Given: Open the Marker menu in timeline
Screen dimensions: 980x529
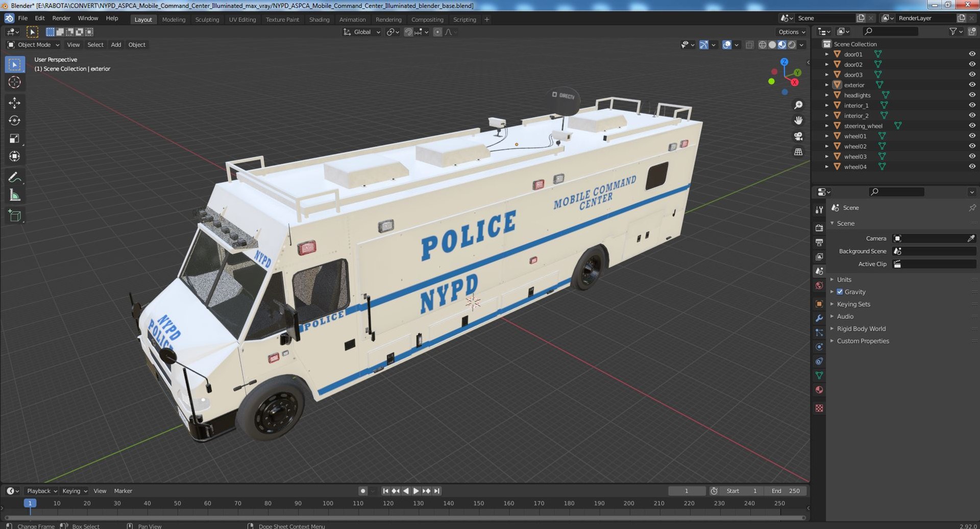Looking at the screenshot, I should click(123, 491).
